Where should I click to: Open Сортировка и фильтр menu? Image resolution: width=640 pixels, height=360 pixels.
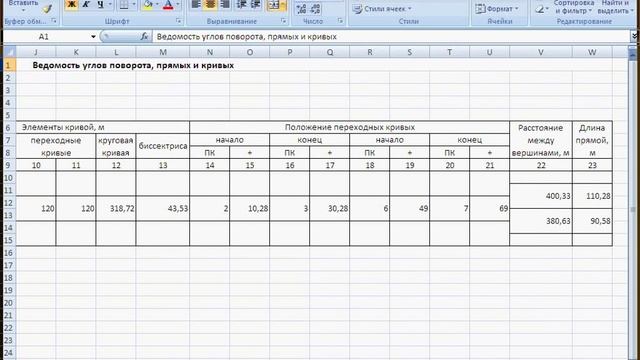coord(573,7)
